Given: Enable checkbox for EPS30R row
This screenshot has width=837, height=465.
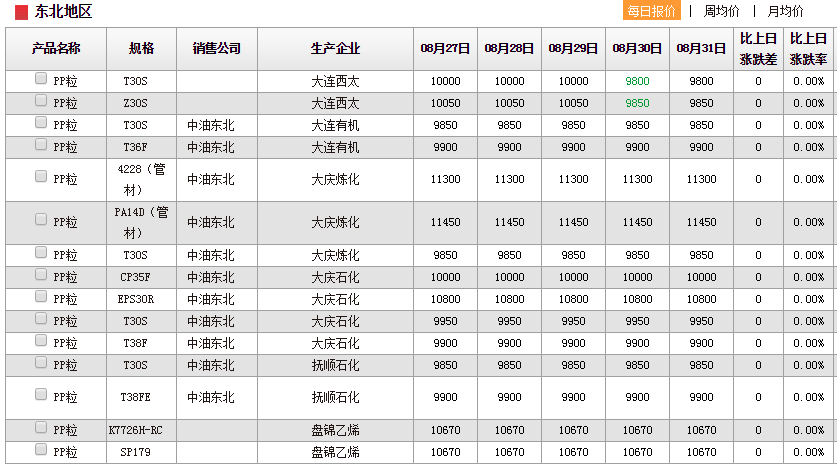Looking at the screenshot, I should (41, 296).
